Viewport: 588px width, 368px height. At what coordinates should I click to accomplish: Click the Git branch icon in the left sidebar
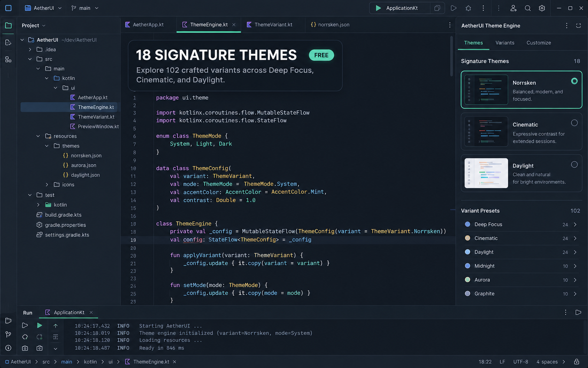click(x=9, y=334)
